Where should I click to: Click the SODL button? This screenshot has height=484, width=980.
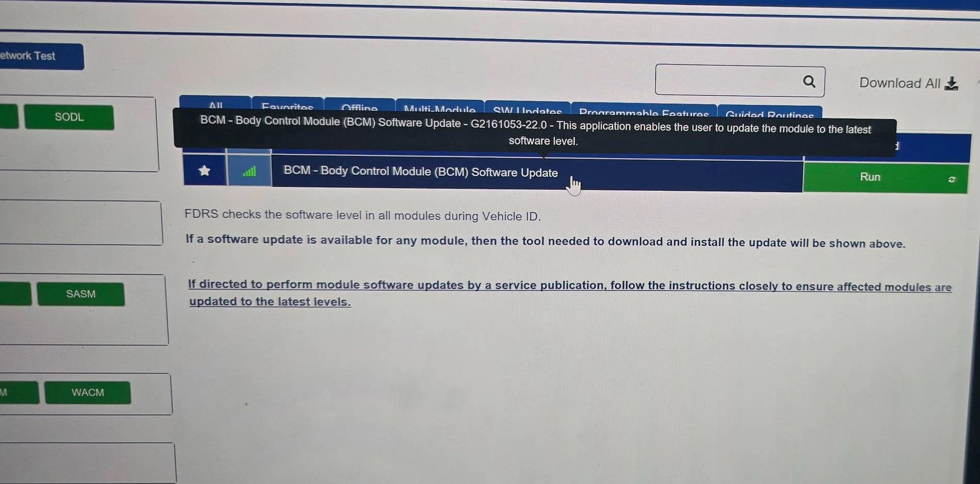click(x=69, y=117)
